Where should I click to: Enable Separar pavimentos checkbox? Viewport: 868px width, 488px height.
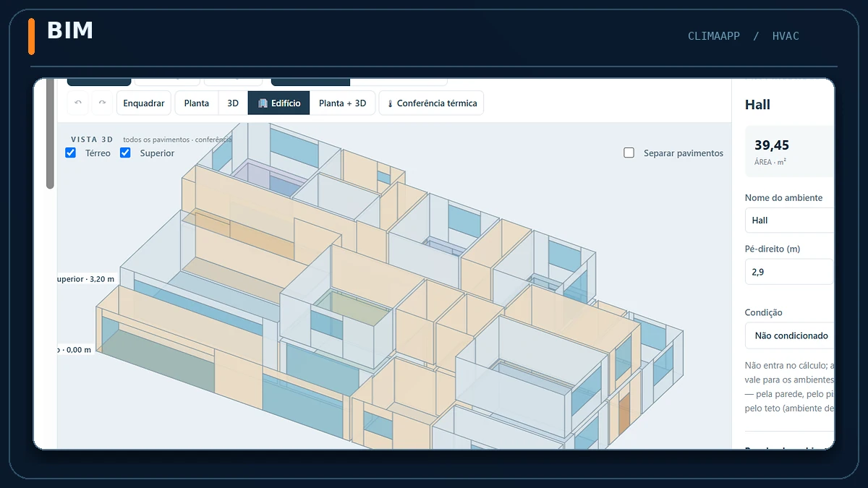(629, 153)
